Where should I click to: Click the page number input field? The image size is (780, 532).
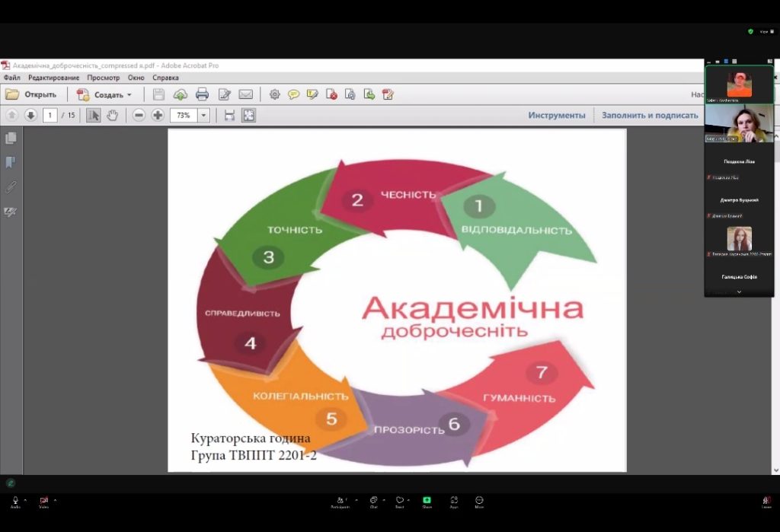(50, 116)
